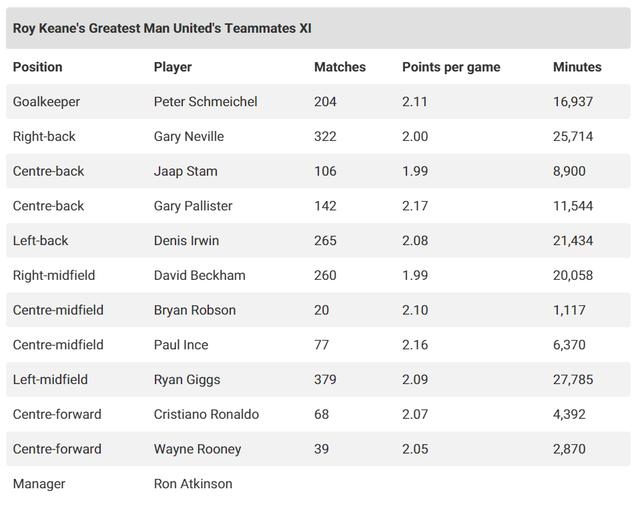640x509 pixels.
Task: Click the Goalkeeper position cell
Action: pyautogui.click(x=46, y=102)
